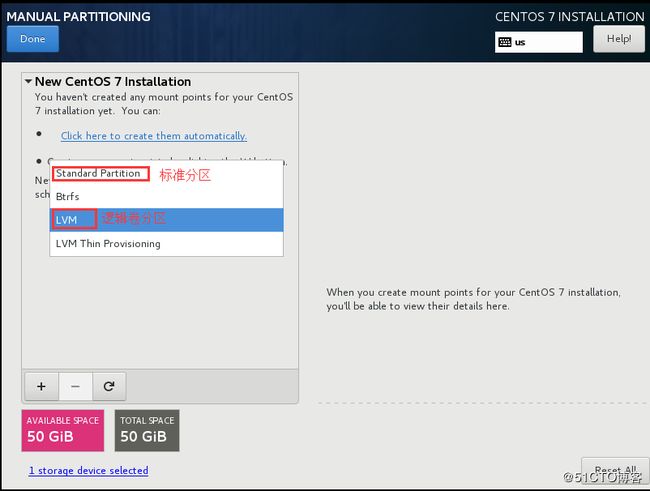Click the CENTOS 7 INSTALLATION heading
This screenshot has width=650, height=491.
coord(570,17)
